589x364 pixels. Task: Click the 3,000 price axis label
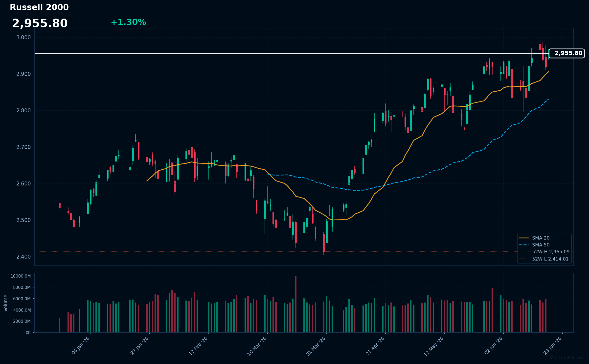(x=23, y=38)
